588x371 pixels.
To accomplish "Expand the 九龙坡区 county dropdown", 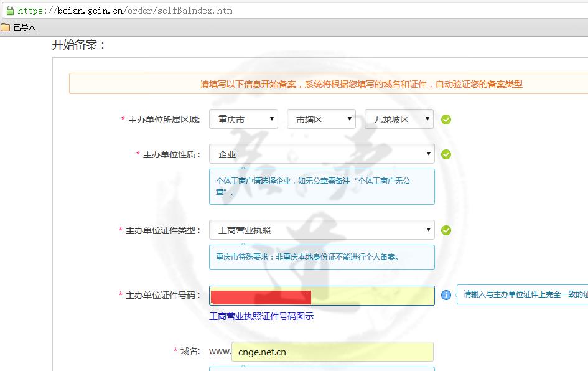I will click(x=399, y=119).
